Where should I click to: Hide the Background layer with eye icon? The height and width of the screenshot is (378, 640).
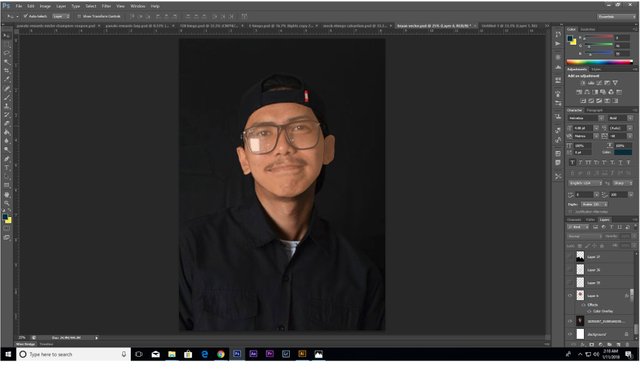pyautogui.click(x=570, y=334)
